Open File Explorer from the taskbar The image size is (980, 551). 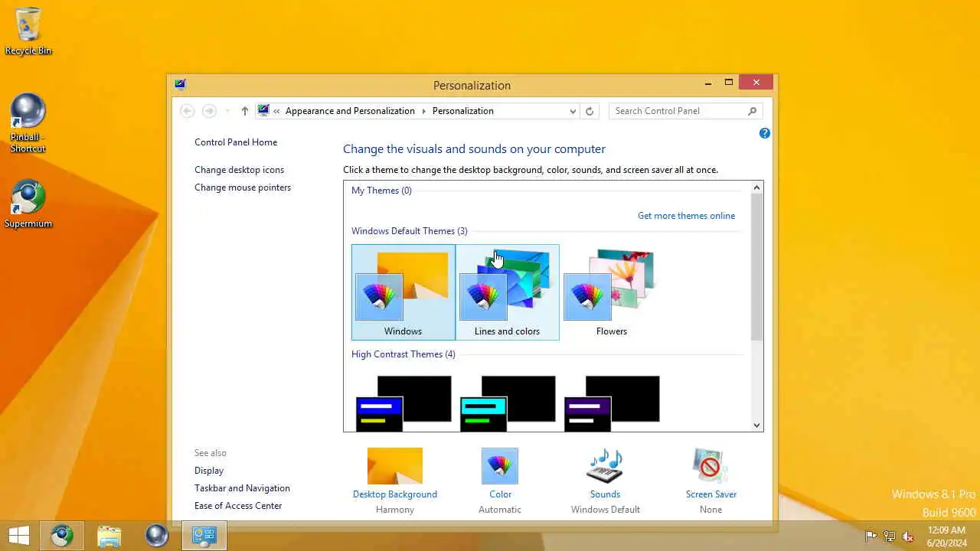pos(109,536)
